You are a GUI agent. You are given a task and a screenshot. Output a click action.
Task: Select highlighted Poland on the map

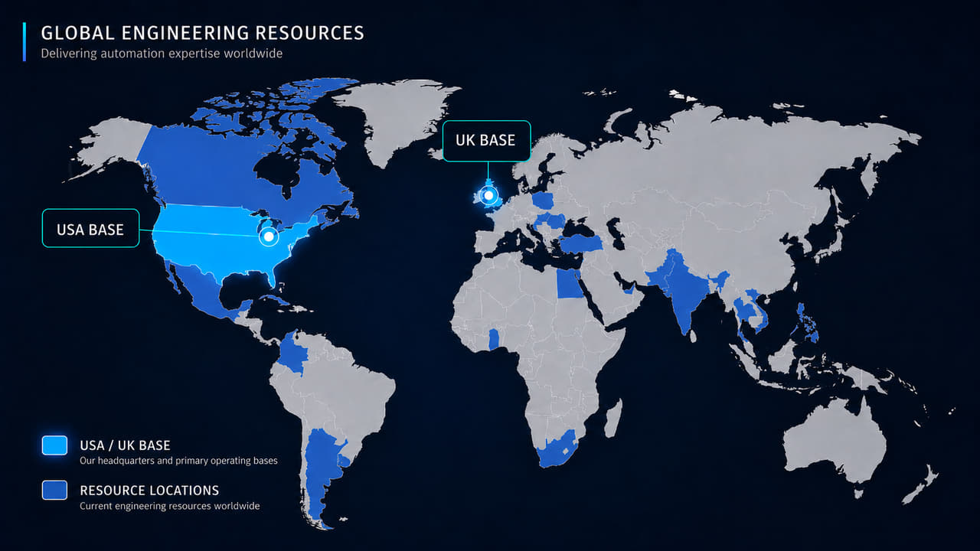(543, 201)
